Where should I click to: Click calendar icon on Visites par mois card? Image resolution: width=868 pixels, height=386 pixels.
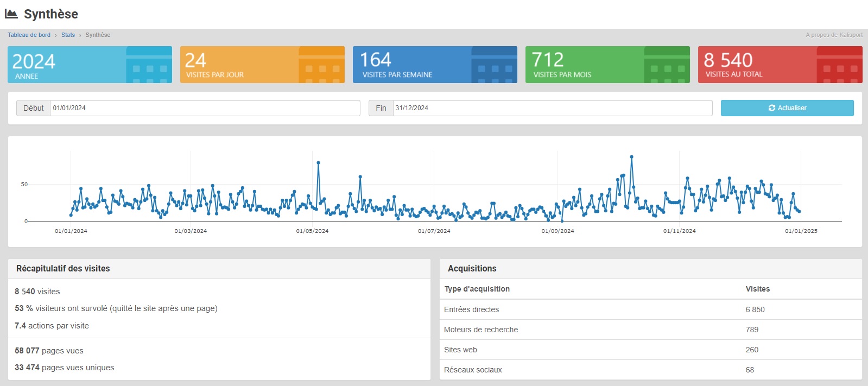coord(667,65)
